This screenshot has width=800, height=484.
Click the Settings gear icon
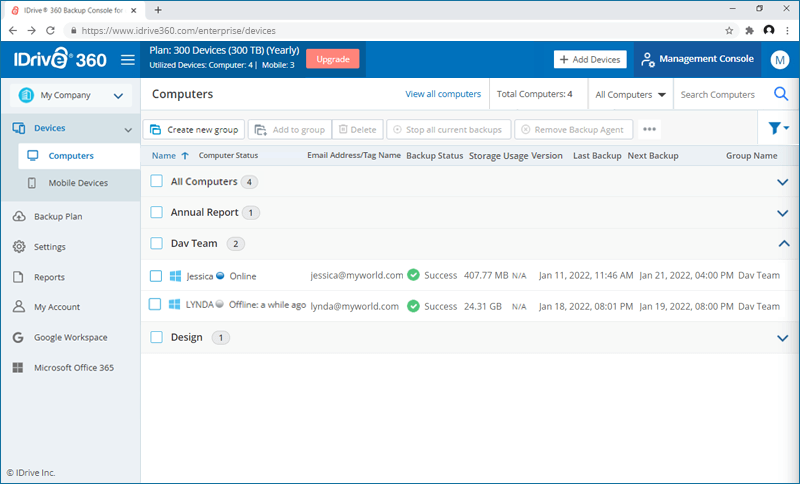[19, 247]
